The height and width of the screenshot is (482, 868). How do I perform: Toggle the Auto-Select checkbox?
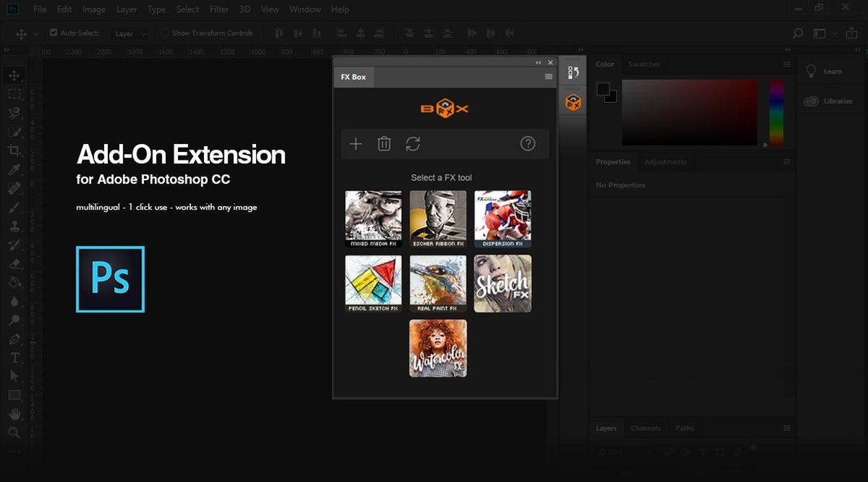tap(54, 33)
